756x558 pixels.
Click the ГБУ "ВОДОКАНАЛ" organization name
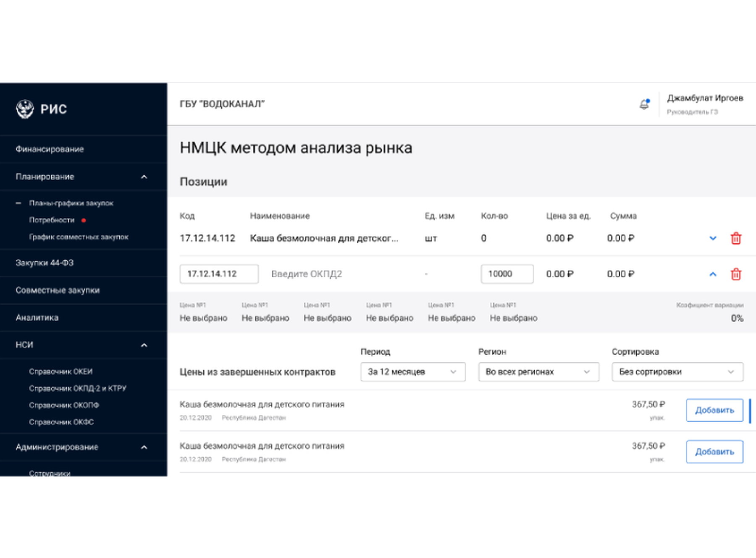222,104
